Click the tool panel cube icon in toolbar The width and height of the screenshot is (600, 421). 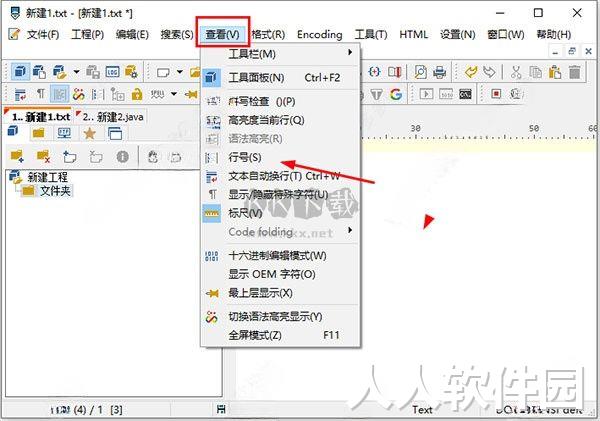[20, 72]
